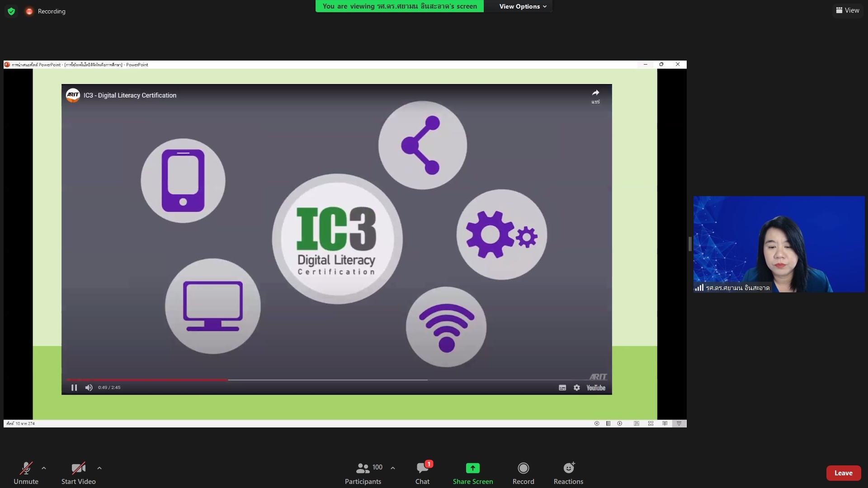
Task: Open the Reactions menu
Action: [568, 473]
